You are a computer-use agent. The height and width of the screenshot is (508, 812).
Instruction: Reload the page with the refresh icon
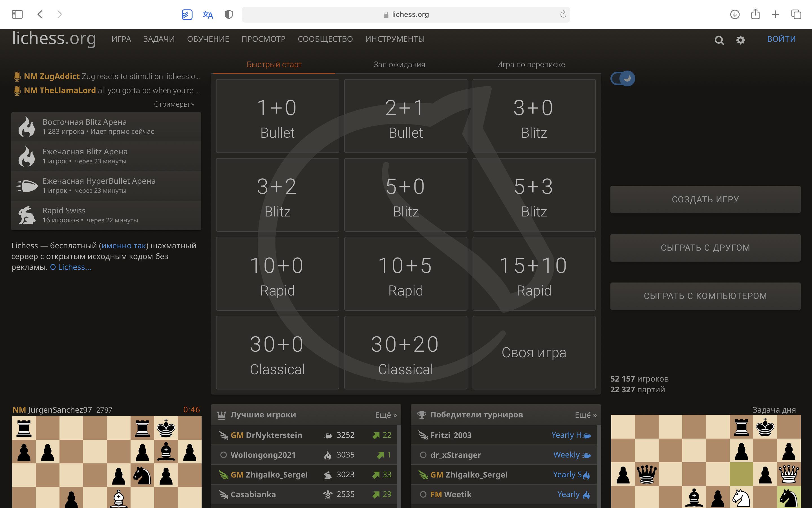pos(563,14)
